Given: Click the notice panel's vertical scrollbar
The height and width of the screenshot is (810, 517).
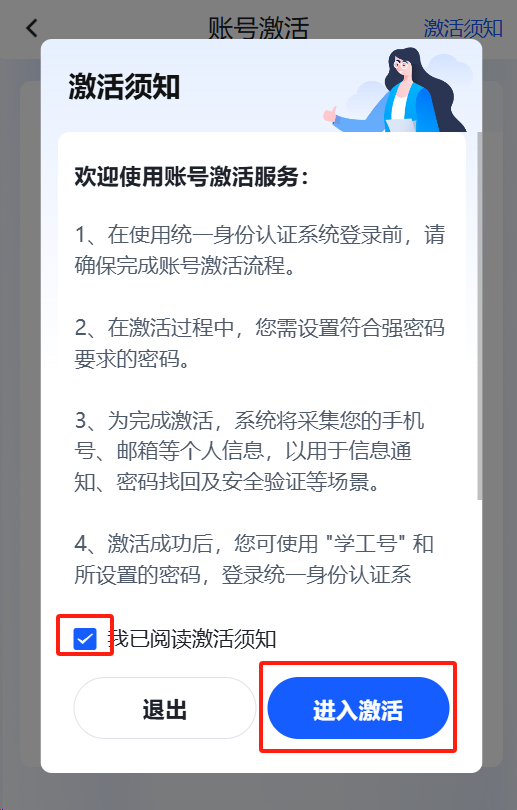Looking at the screenshot, I should [x=479, y=316].
